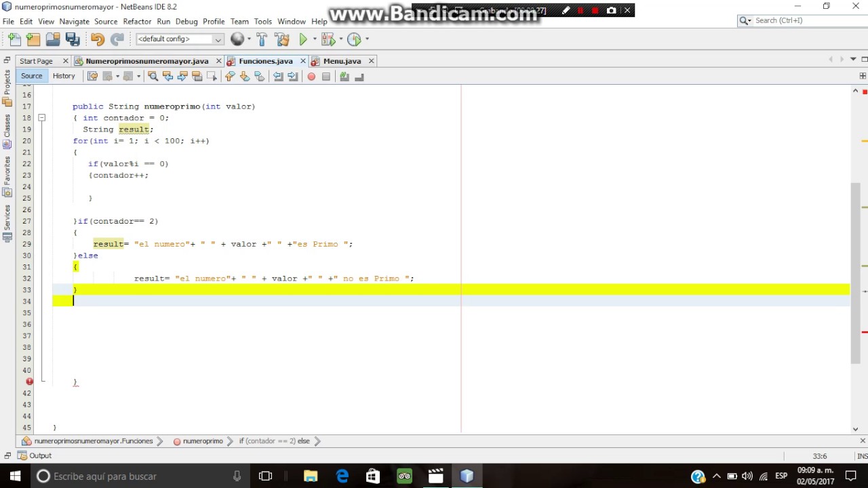Open File Explorer from taskbar
Image resolution: width=868 pixels, height=488 pixels.
(311, 476)
